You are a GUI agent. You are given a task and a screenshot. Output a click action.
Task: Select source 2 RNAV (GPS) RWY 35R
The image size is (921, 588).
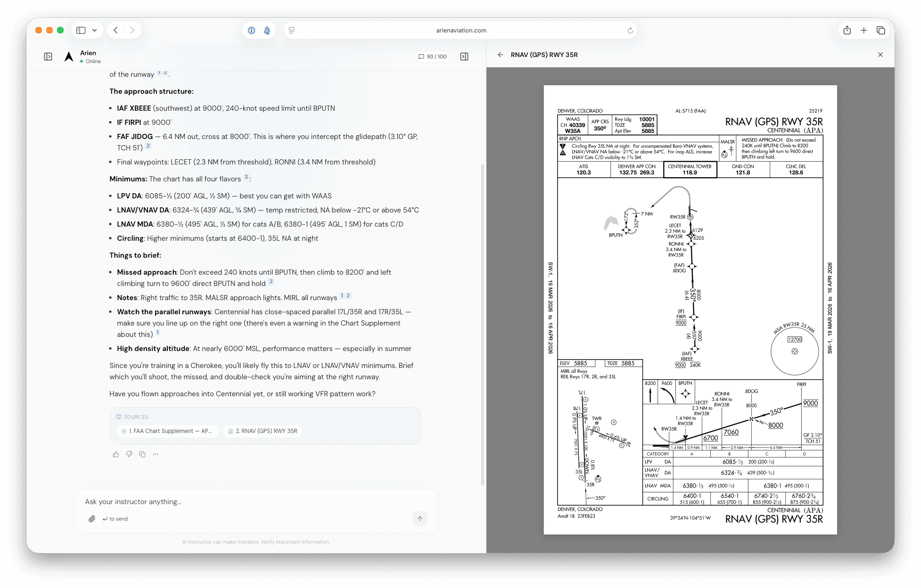pyautogui.click(x=262, y=431)
